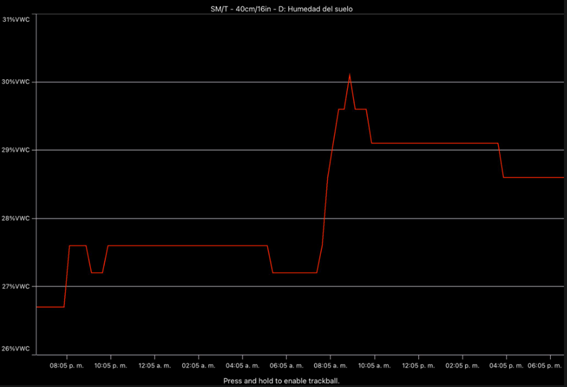
Task: Select the 04:05 a. m. time tick
Action: [243, 366]
